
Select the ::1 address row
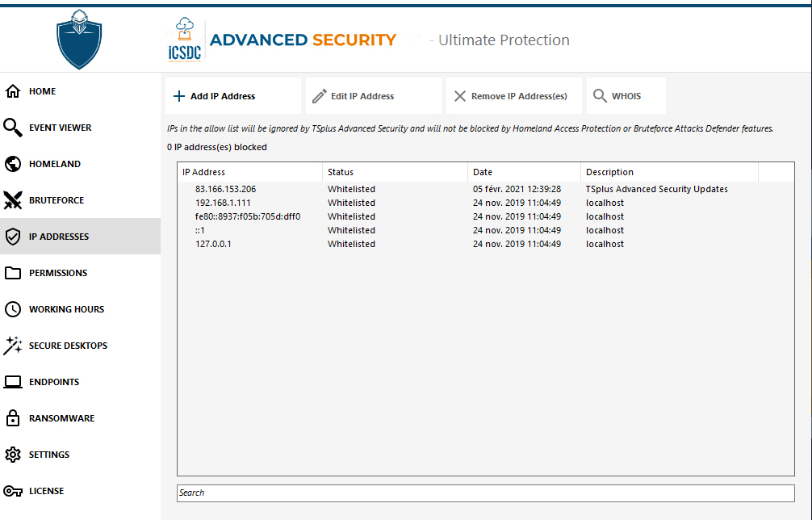(486, 230)
